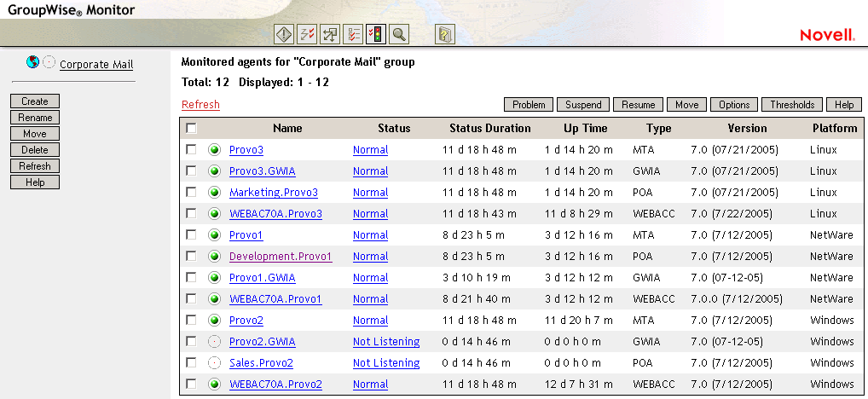Check the box for Provo3.GWIA row
This screenshot has height=399, width=868.
click(191, 171)
